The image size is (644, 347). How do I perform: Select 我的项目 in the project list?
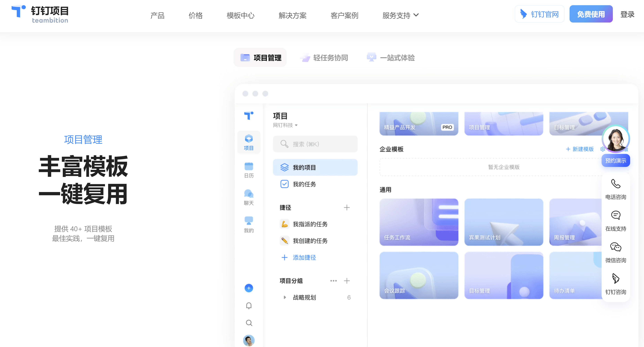(x=315, y=167)
